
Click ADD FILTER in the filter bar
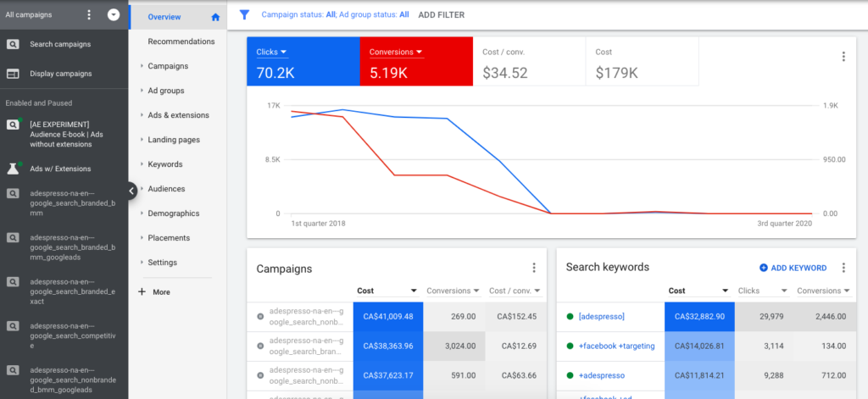click(441, 14)
